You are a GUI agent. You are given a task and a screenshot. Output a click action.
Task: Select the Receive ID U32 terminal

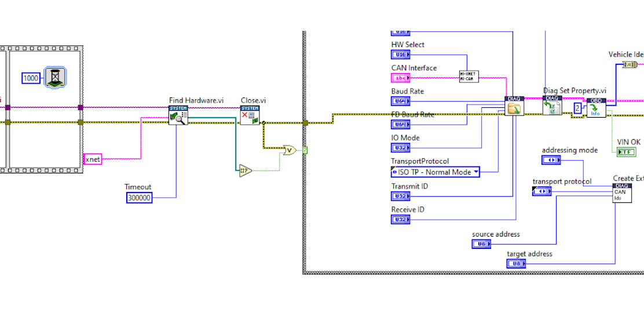pos(400,219)
